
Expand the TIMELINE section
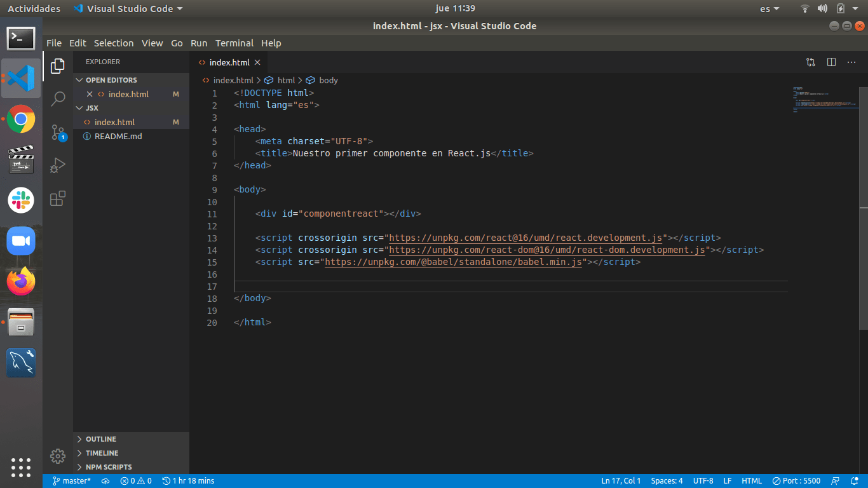[x=131, y=453]
